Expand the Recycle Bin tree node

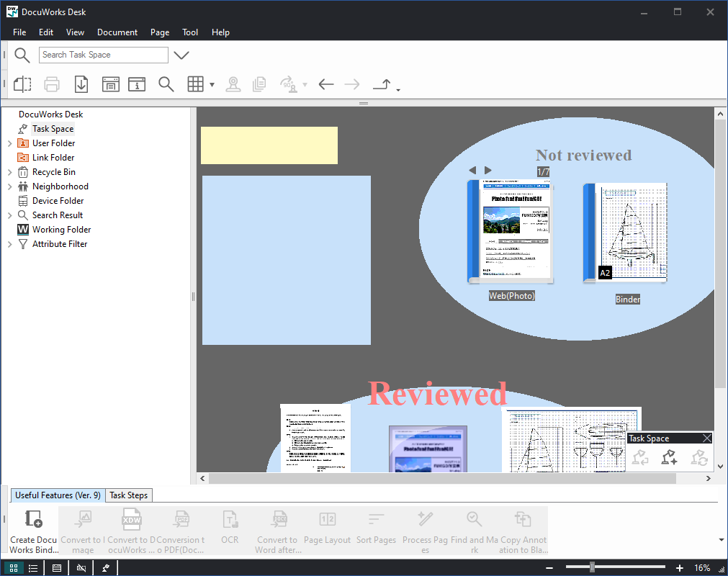[x=10, y=172]
